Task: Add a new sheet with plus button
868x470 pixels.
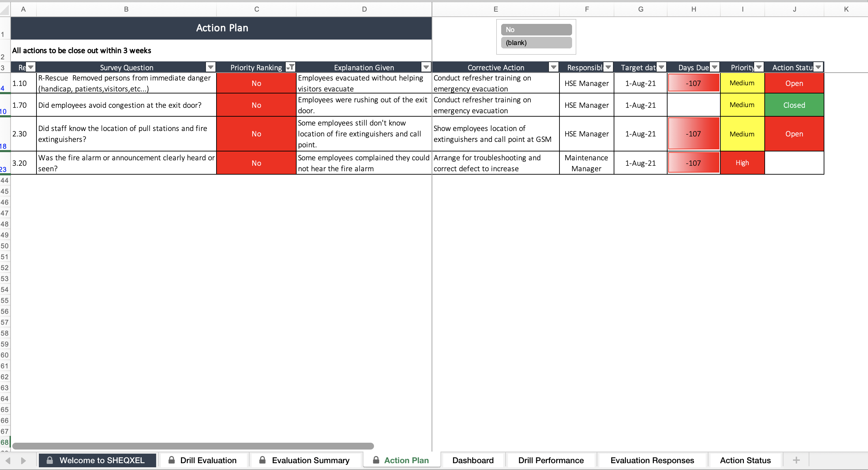Action: coord(796,460)
